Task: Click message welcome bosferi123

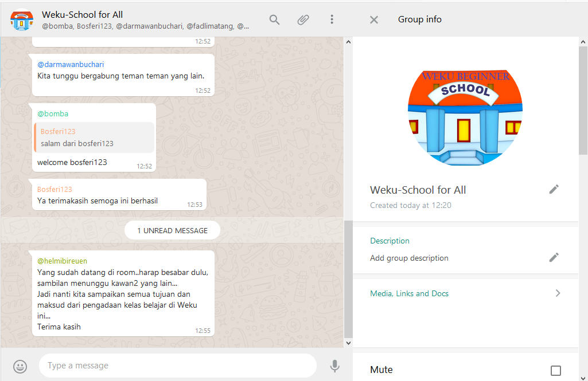Action: tap(72, 162)
